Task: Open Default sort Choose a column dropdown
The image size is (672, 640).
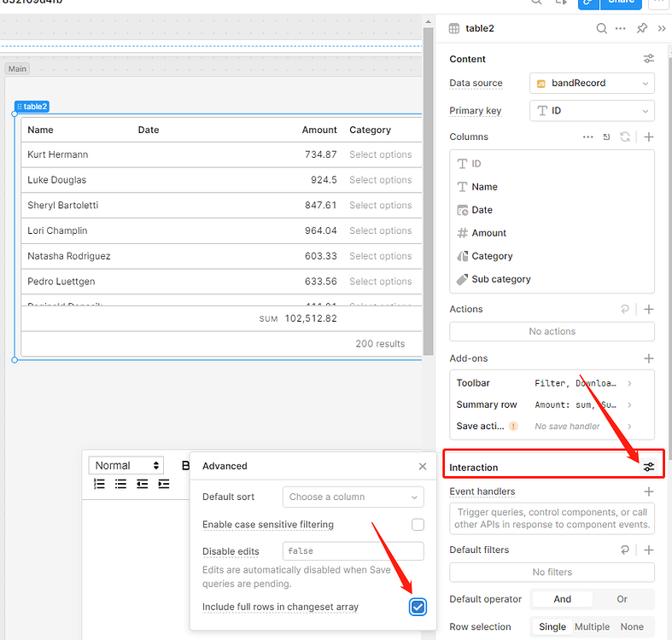Action: [x=354, y=497]
